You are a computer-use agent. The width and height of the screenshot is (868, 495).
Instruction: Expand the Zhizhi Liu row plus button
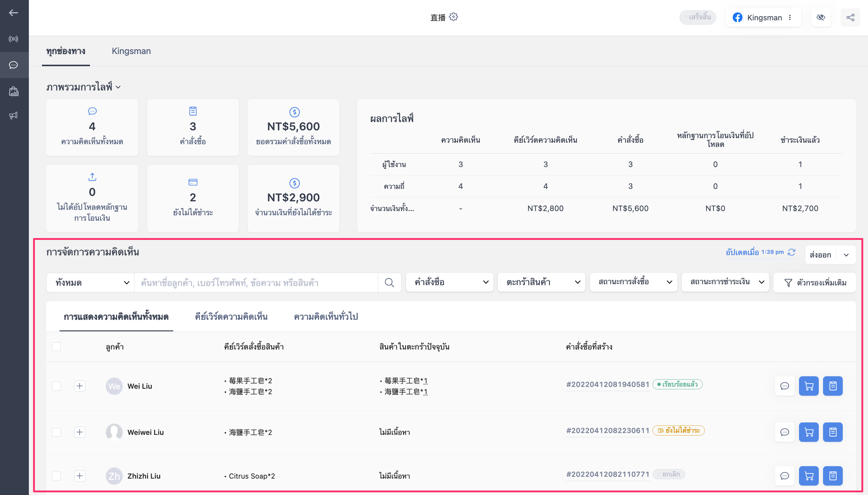pyautogui.click(x=80, y=476)
